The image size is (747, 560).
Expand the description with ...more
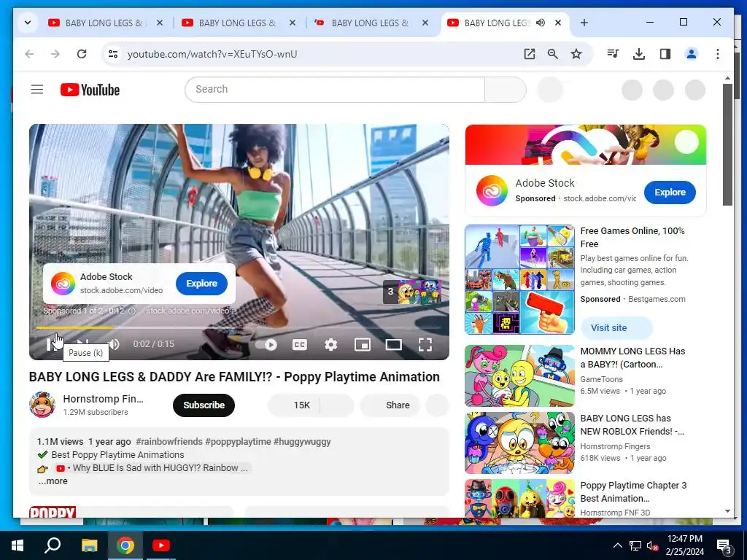[x=53, y=481]
